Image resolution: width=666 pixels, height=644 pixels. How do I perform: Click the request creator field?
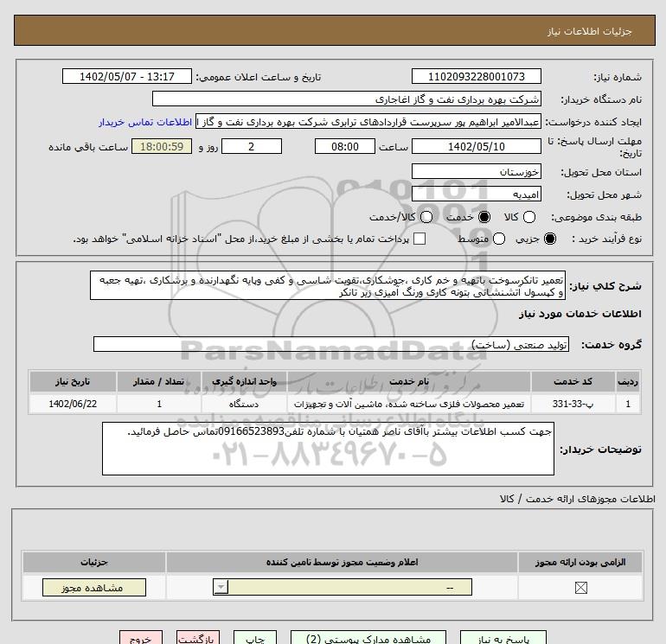[368, 122]
